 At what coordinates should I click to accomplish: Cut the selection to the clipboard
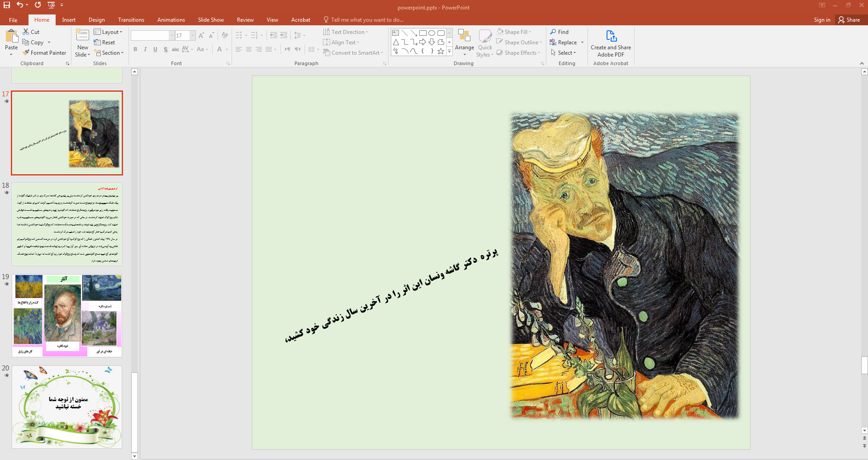point(31,32)
